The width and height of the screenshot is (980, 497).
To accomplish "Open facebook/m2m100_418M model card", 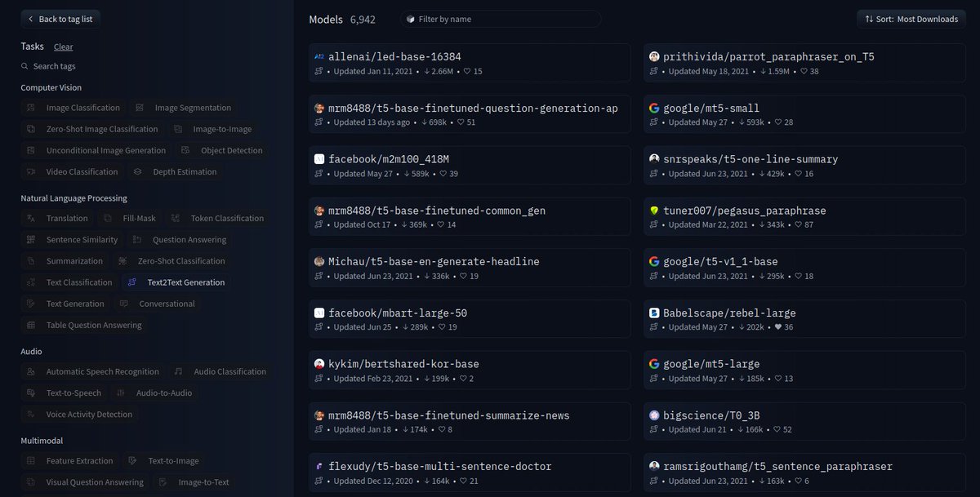I will (470, 166).
